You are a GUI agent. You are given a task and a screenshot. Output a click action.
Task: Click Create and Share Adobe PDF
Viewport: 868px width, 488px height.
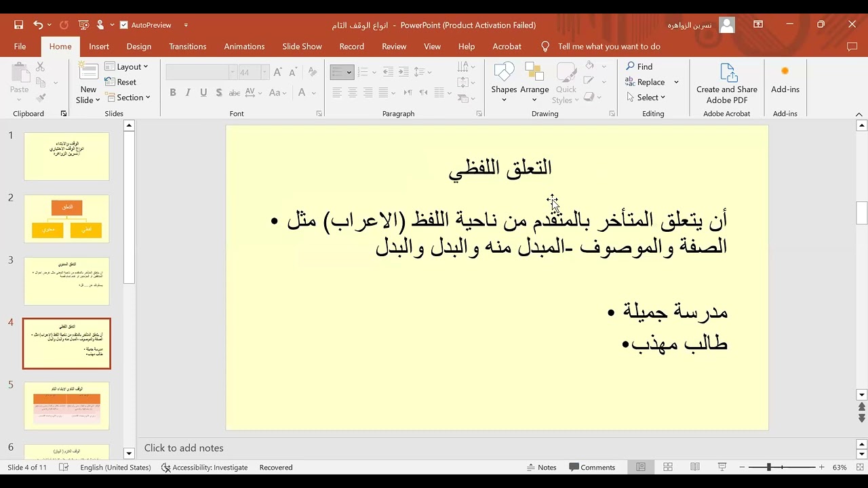coord(727,83)
